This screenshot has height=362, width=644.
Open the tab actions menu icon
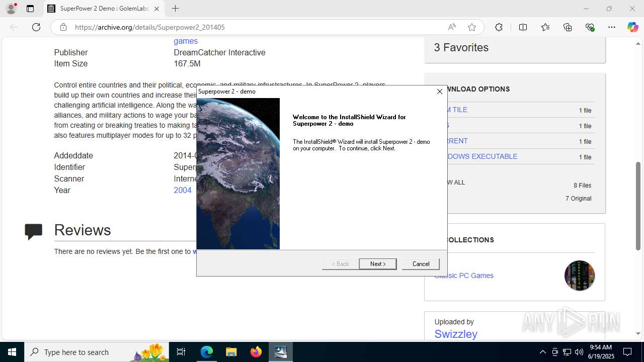tap(30, 9)
